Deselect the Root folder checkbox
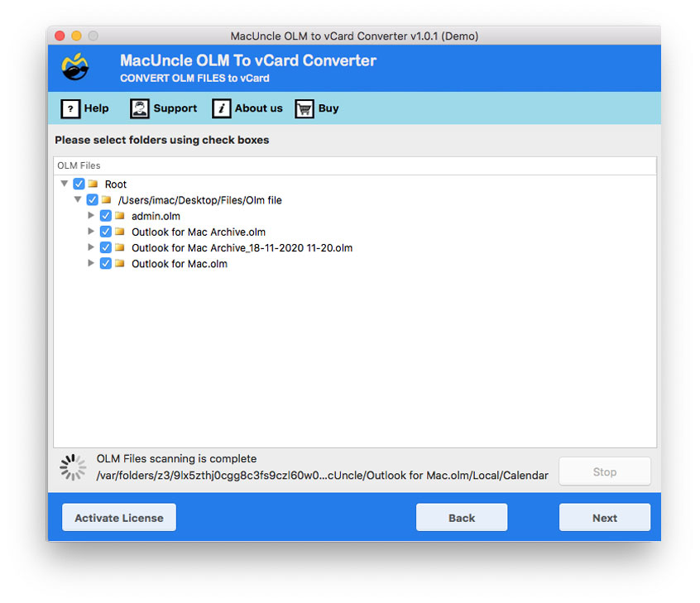700x603 pixels. [79, 184]
